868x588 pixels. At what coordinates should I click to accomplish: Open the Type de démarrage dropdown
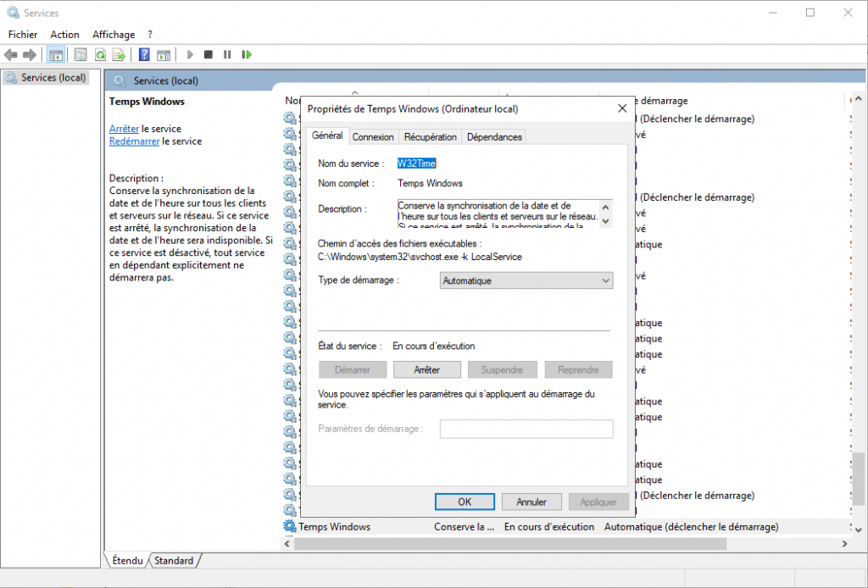pyautogui.click(x=526, y=280)
